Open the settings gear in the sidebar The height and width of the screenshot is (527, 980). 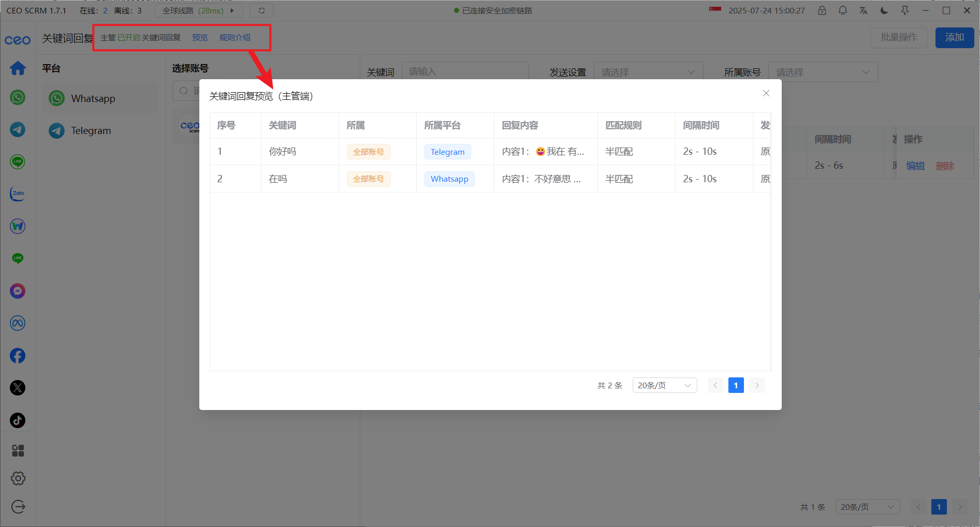(x=18, y=478)
